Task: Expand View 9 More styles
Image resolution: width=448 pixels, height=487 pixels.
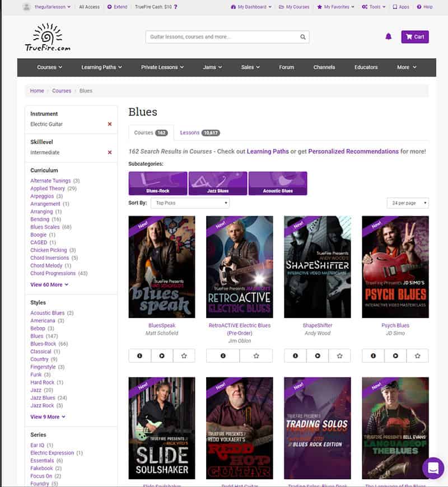Action: click(48, 417)
